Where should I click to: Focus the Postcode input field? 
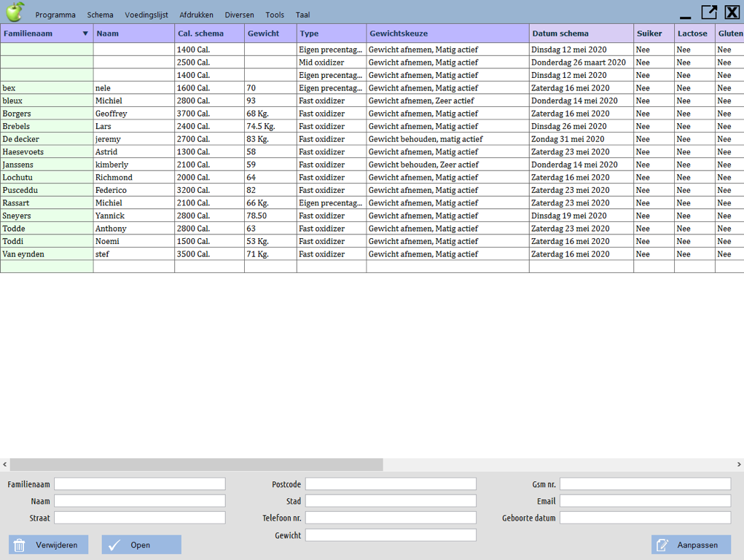391,484
